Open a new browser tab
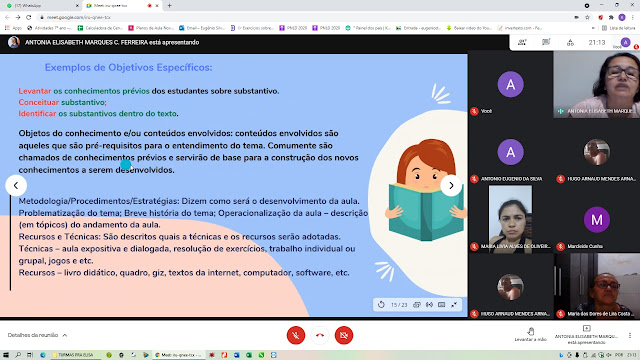Viewport: 640px width, 360px height. [x=169, y=6]
